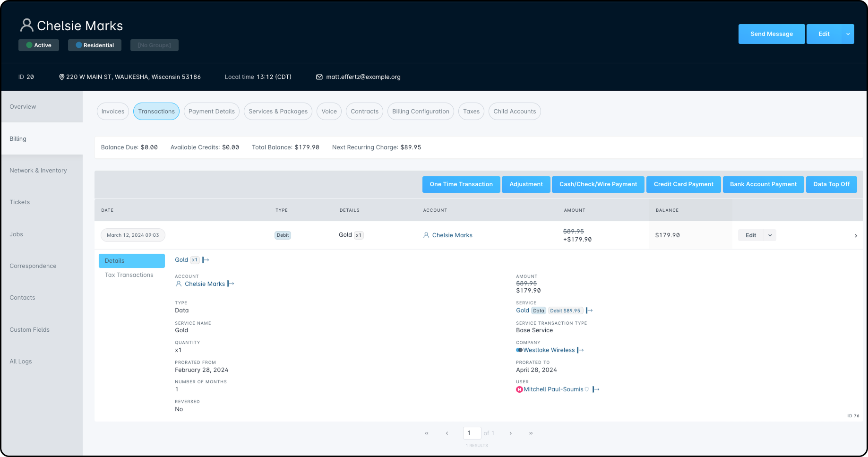Click the location pin icon by address
868x457 pixels.
pos(61,77)
